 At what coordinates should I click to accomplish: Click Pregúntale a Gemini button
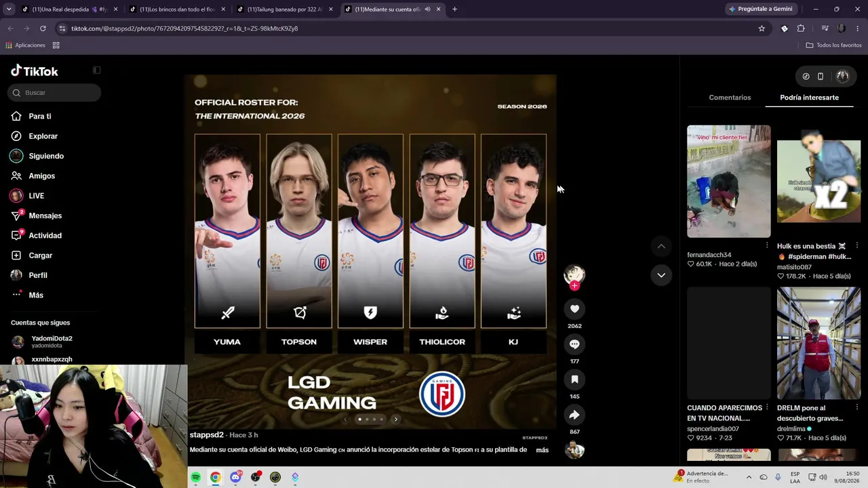click(760, 9)
